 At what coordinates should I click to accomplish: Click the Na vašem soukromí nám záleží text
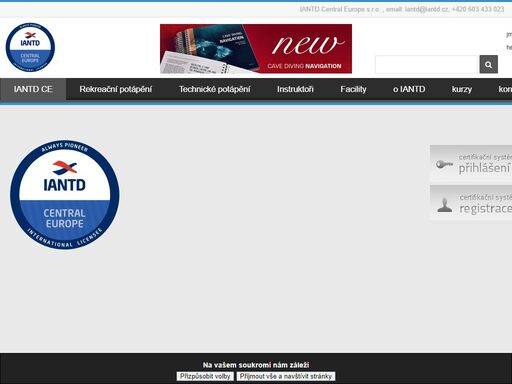pos(256,365)
